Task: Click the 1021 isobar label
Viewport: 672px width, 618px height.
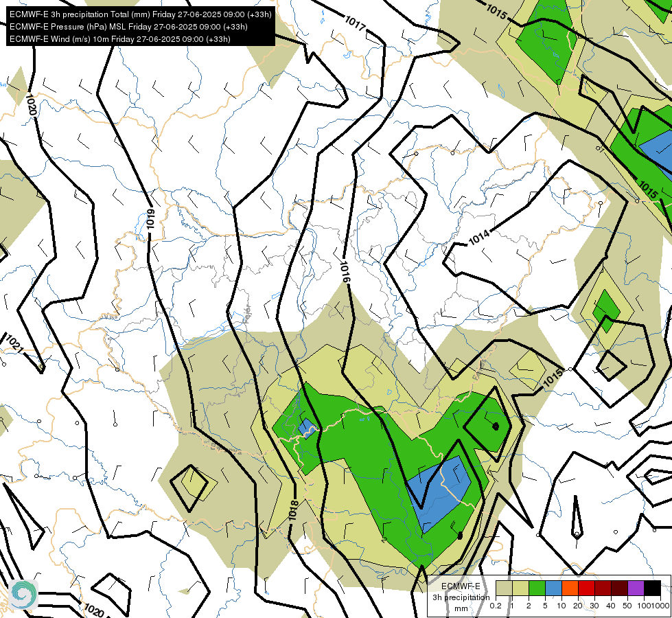Action: (14, 343)
